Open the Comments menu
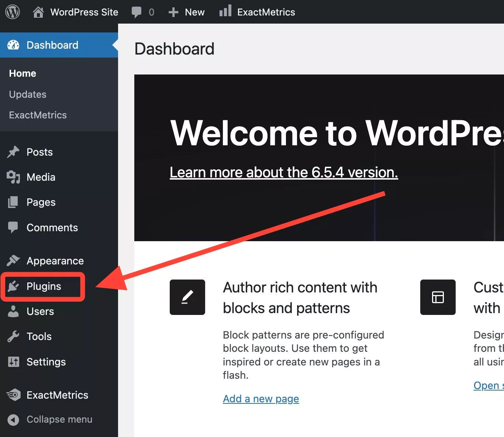Image resolution: width=504 pixels, height=437 pixels. pos(52,228)
